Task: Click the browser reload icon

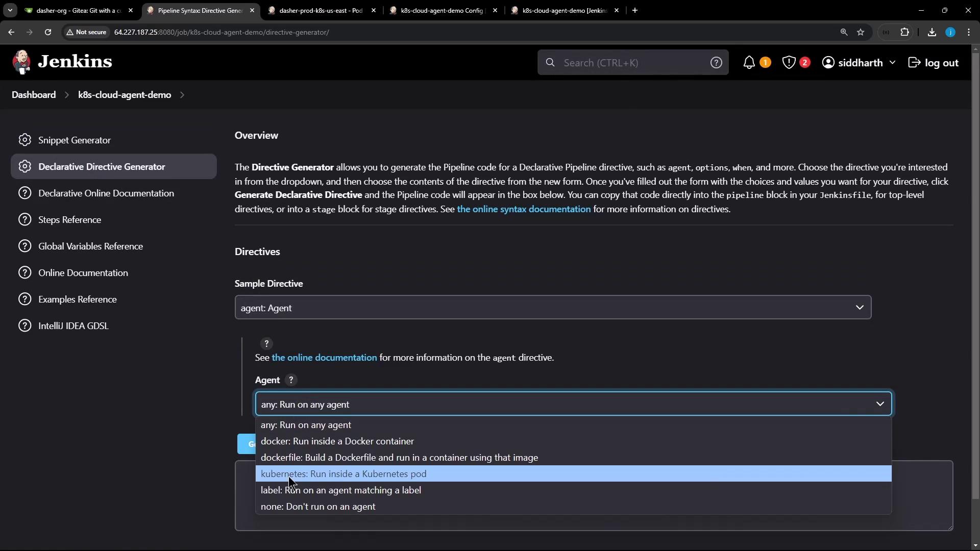Action: pyautogui.click(x=48, y=32)
